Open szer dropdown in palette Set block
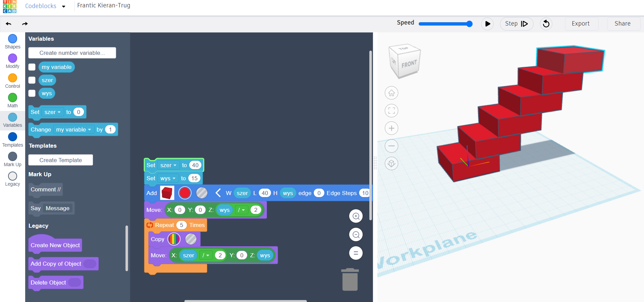 click(52, 112)
